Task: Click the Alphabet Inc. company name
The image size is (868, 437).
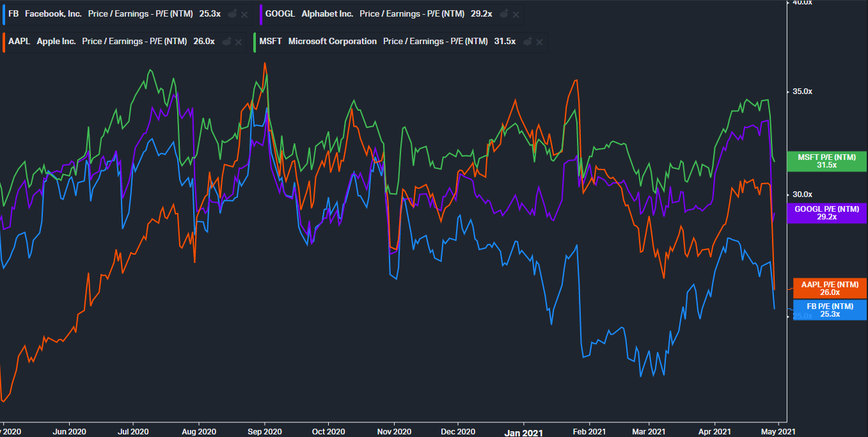Action: click(327, 13)
